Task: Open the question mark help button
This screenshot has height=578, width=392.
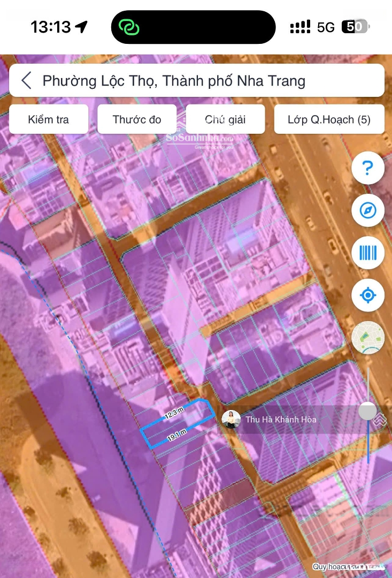Action: [367, 168]
